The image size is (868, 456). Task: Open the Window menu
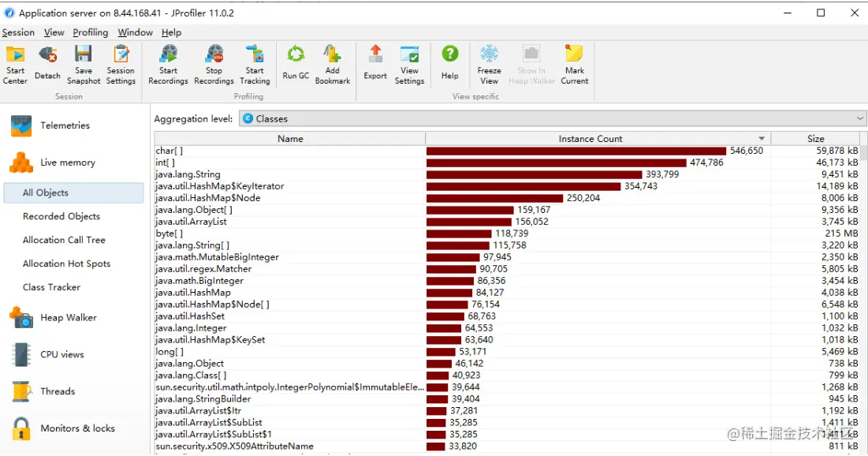(135, 32)
